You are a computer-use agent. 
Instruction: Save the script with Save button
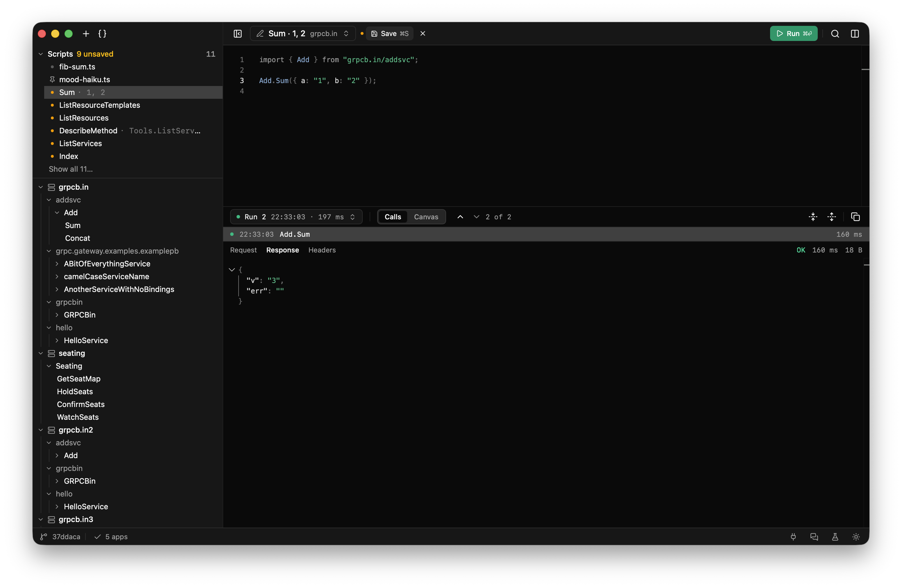[390, 34]
